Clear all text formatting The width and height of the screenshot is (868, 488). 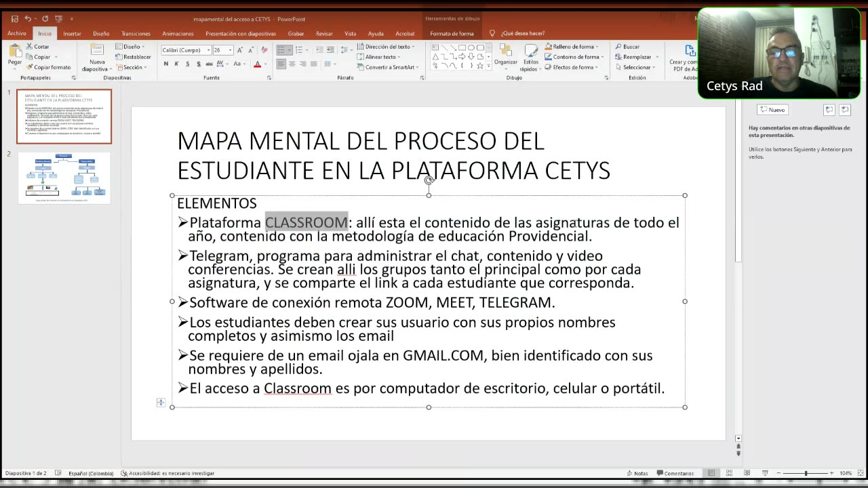pos(264,50)
